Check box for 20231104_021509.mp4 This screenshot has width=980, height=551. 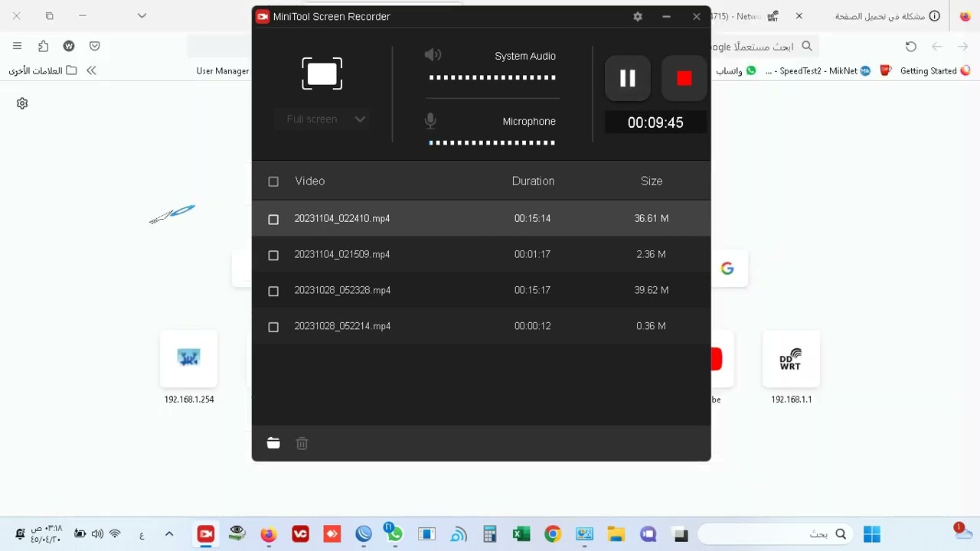coord(273,255)
